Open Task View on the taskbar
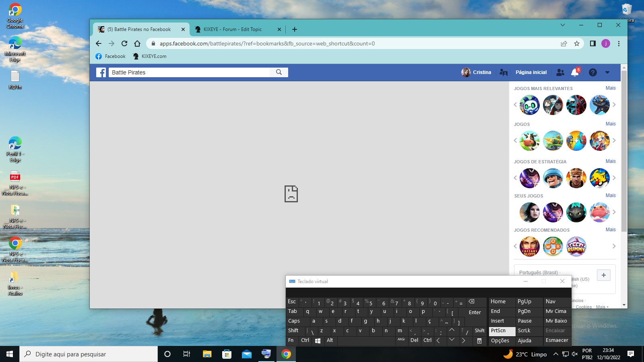The image size is (644, 362). click(187, 354)
